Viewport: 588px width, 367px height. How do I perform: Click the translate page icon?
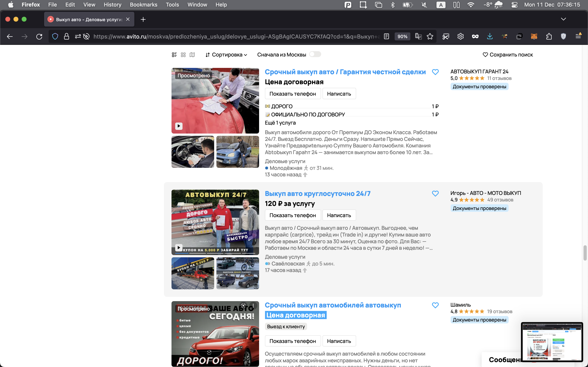(x=418, y=36)
